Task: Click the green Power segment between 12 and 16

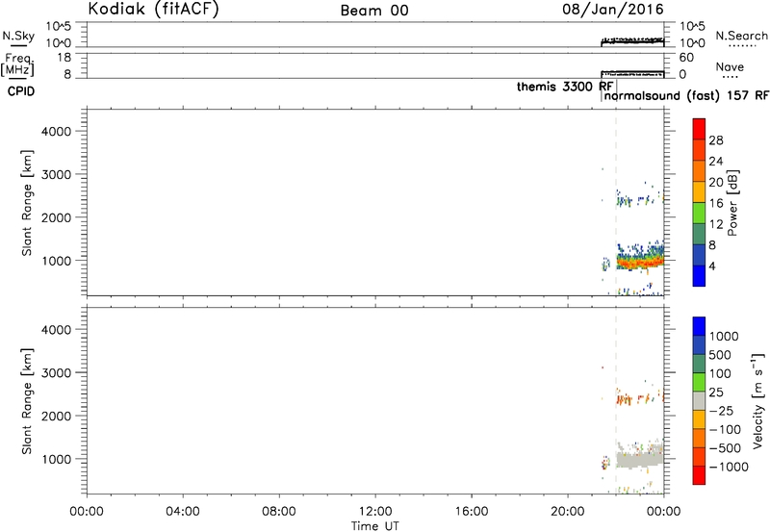Action: pyautogui.click(x=699, y=213)
